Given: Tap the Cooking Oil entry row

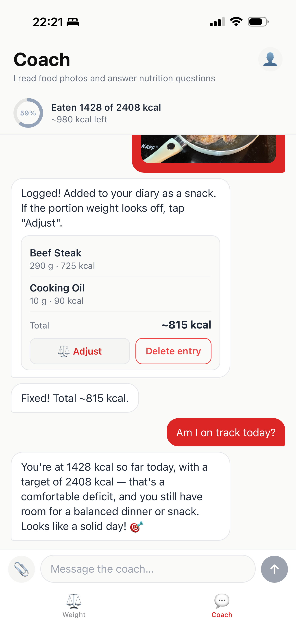Looking at the screenshot, I should pyautogui.click(x=121, y=294).
